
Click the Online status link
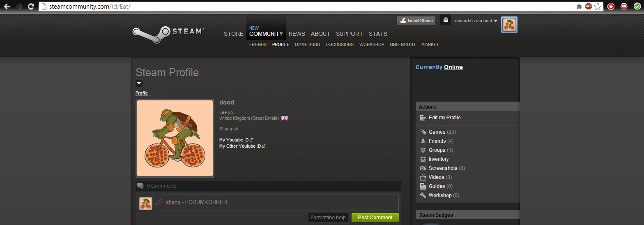point(453,67)
